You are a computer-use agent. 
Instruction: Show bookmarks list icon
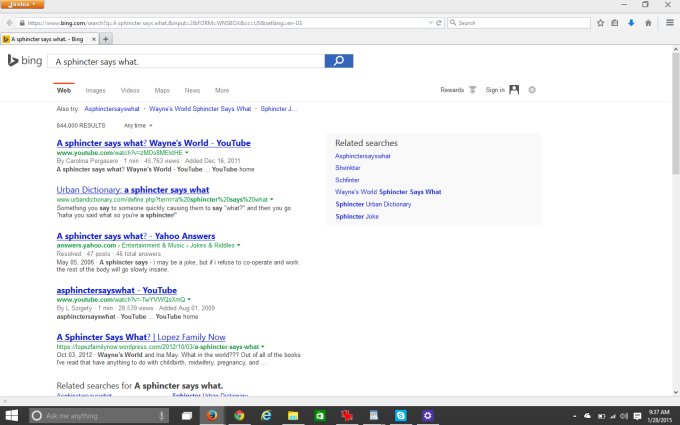point(615,23)
